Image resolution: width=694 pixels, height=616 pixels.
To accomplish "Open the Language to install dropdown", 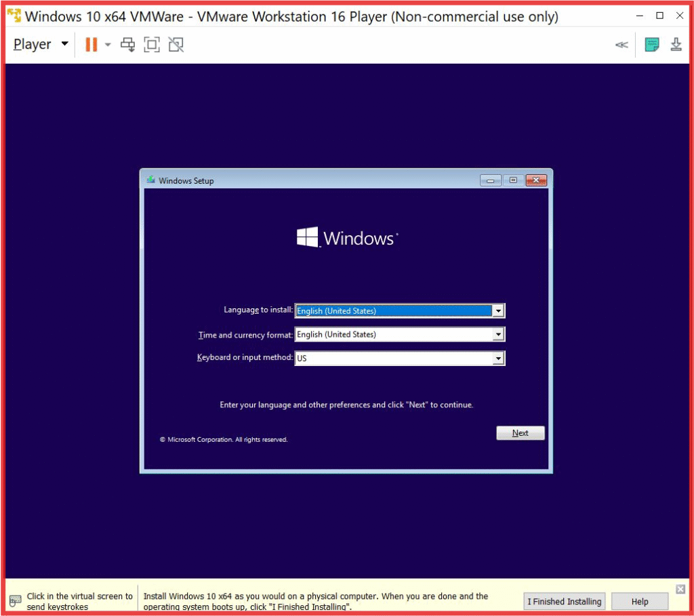I will [x=498, y=311].
